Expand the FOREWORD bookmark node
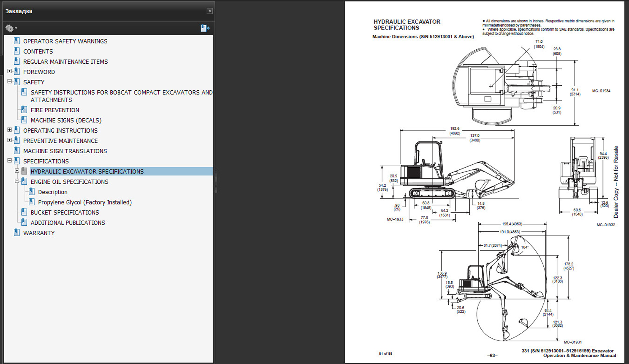This screenshot has height=364, width=629. click(10, 71)
